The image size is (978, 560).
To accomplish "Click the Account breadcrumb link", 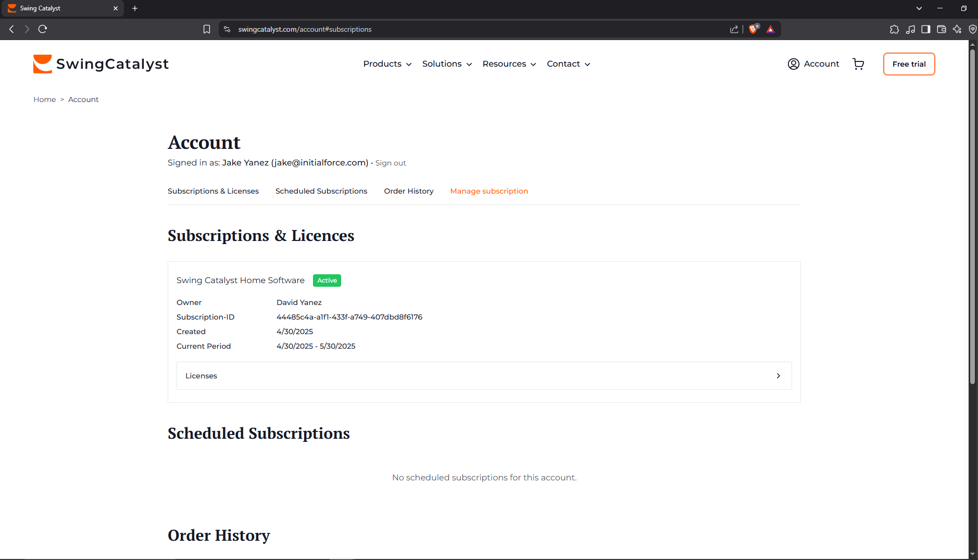I will tap(83, 99).
